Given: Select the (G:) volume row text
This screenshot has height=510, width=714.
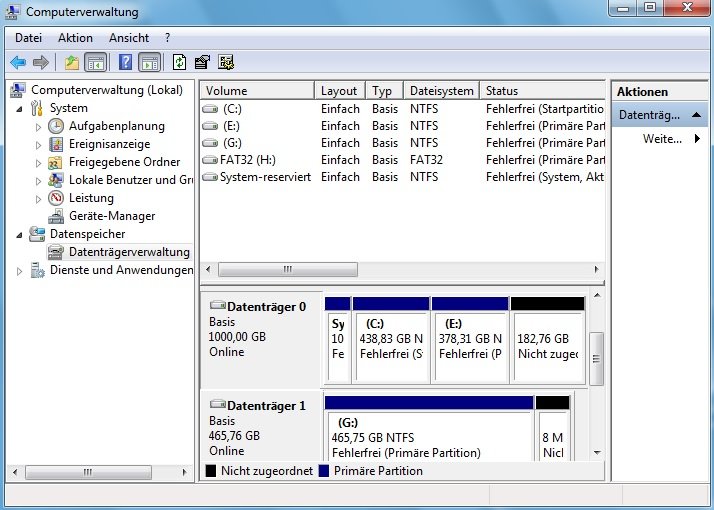Looking at the screenshot, I should pyautogui.click(x=232, y=143).
